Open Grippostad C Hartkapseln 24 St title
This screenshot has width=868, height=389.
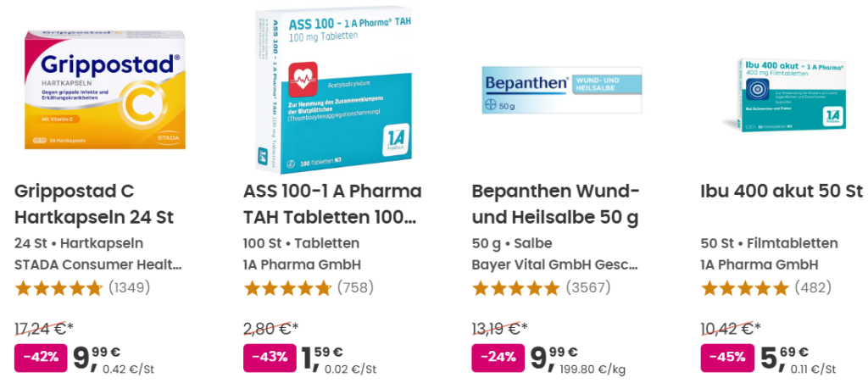(93, 203)
